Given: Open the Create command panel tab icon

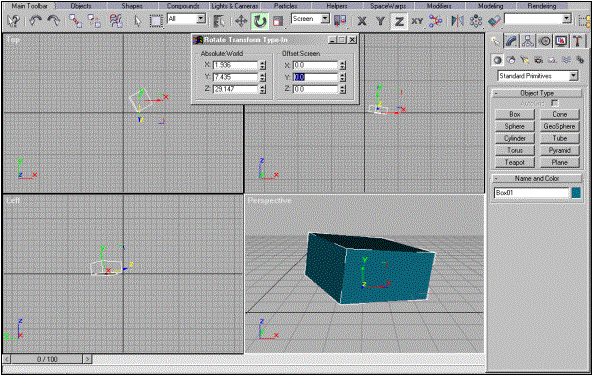Looking at the screenshot, I should tap(495, 41).
